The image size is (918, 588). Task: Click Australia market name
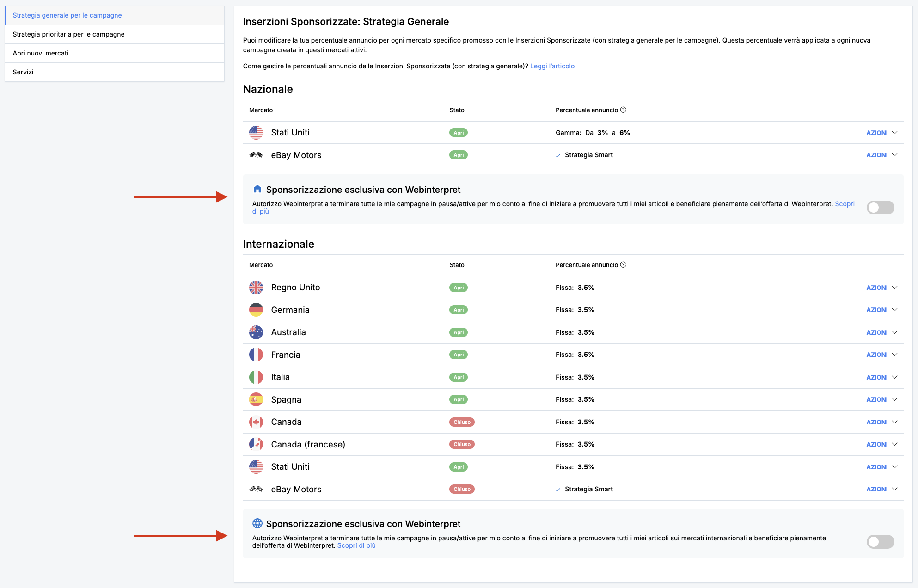pyautogui.click(x=288, y=332)
